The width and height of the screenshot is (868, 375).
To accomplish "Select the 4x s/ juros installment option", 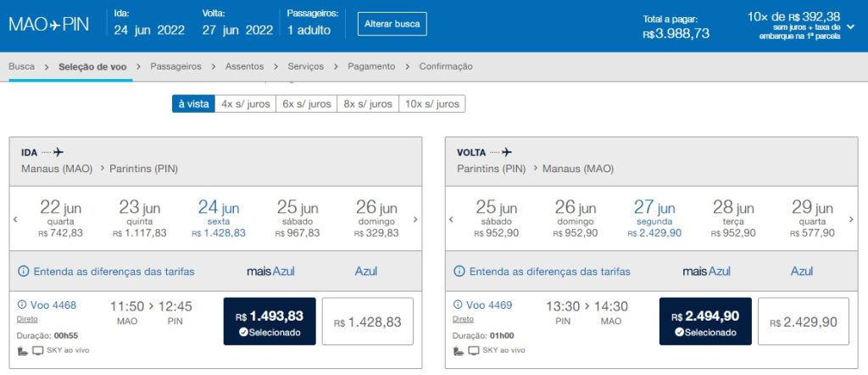I will [x=246, y=104].
